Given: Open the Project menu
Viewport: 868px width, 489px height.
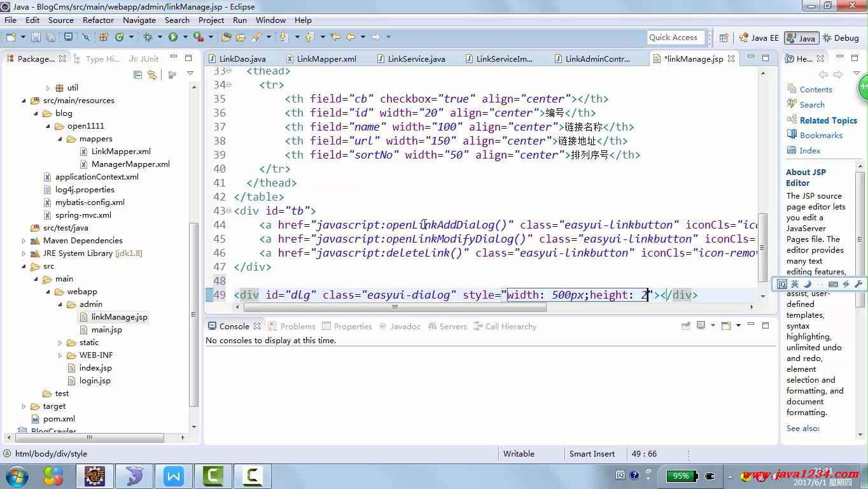Looking at the screenshot, I should [x=211, y=20].
